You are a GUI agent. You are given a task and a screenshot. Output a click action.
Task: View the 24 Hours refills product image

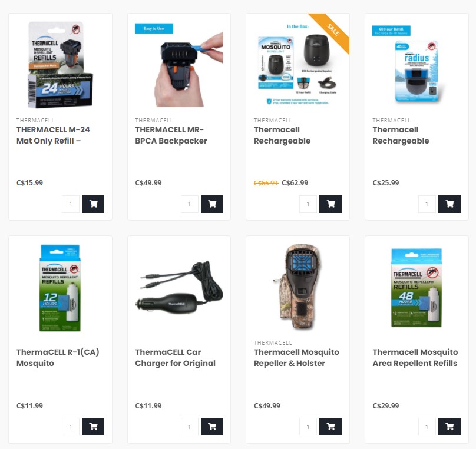pyautogui.click(x=61, y=65)
